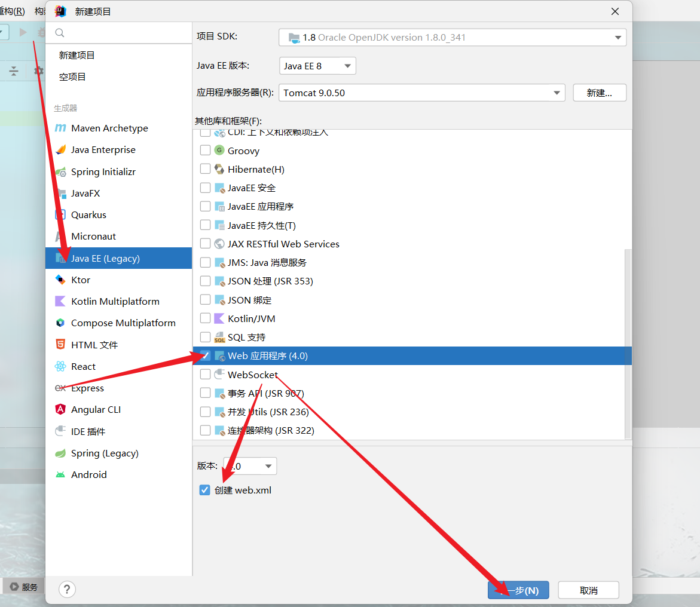Select 新建项目 in the left list

click(x=77, y=55)
